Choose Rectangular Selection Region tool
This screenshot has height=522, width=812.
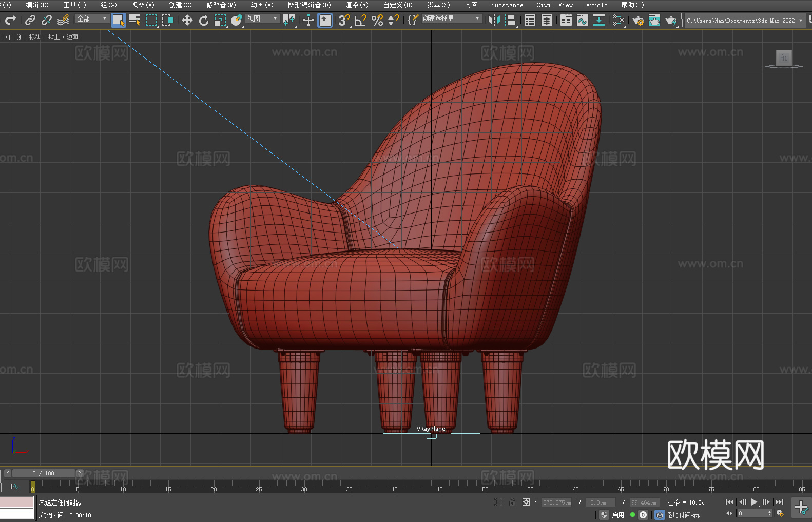pos(151,20)
